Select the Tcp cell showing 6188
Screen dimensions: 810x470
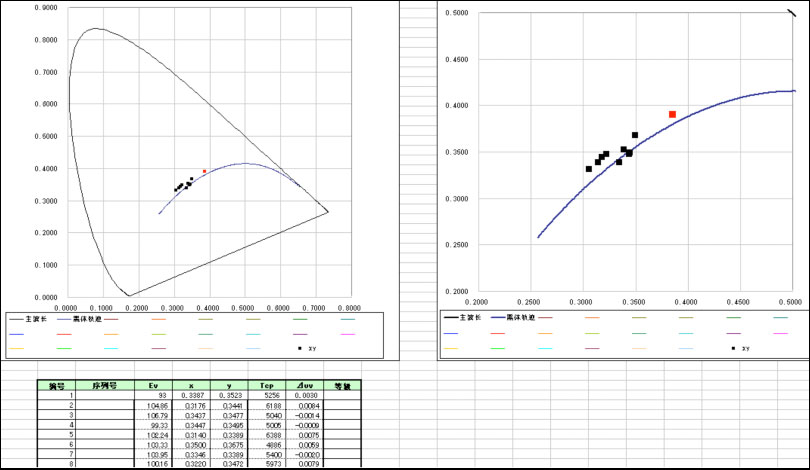(x=266, y=406)
